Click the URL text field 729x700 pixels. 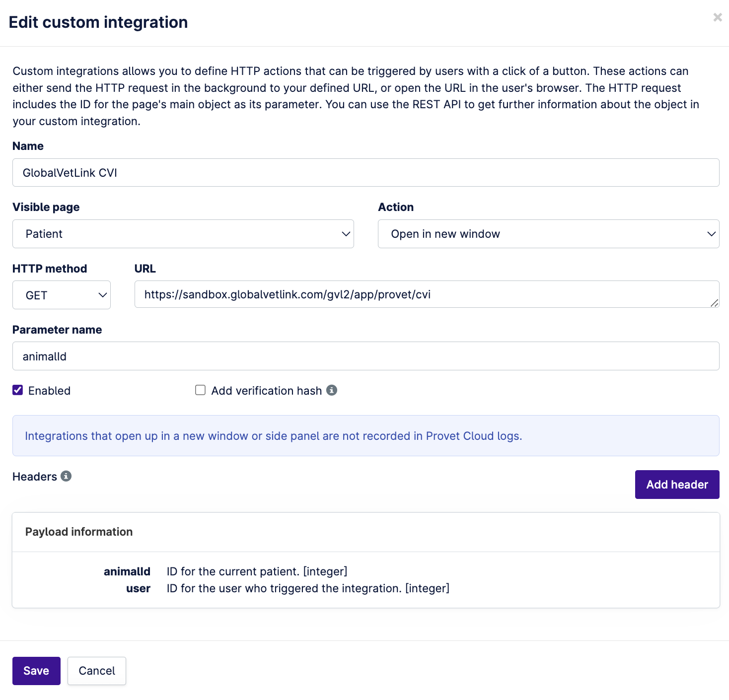pos(427,294)
